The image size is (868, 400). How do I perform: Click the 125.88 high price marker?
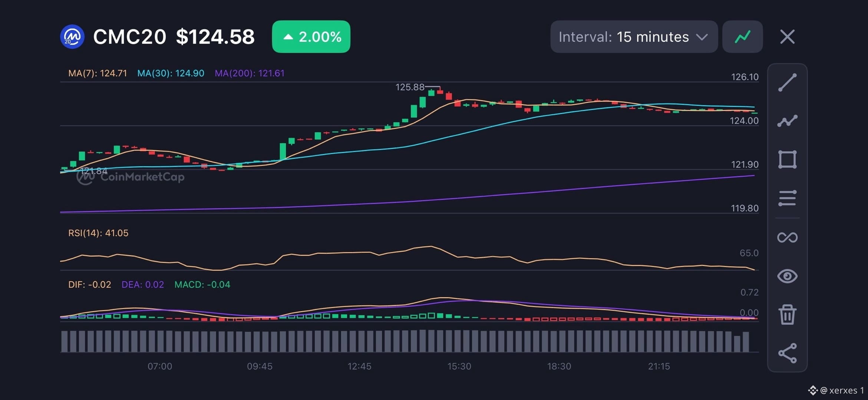tap(410, 87)
